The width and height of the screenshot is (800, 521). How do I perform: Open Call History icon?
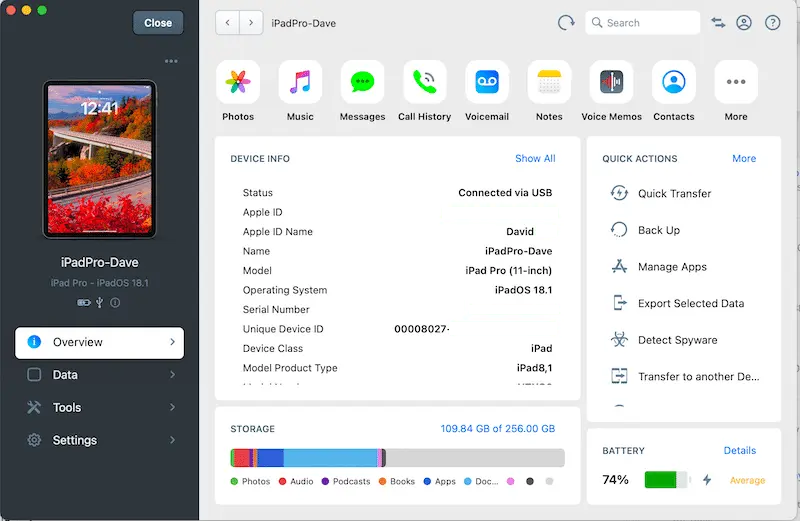tap(424, 83)
